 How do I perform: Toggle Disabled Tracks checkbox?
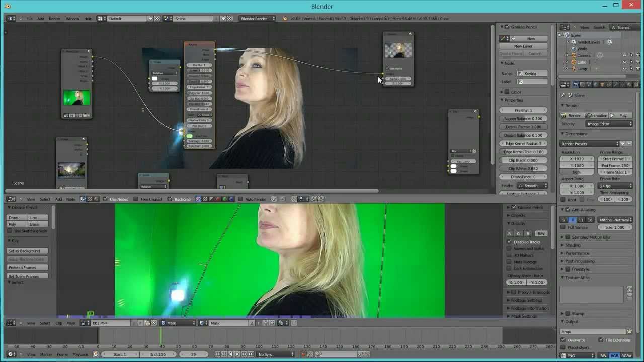[x=509, y=242]
